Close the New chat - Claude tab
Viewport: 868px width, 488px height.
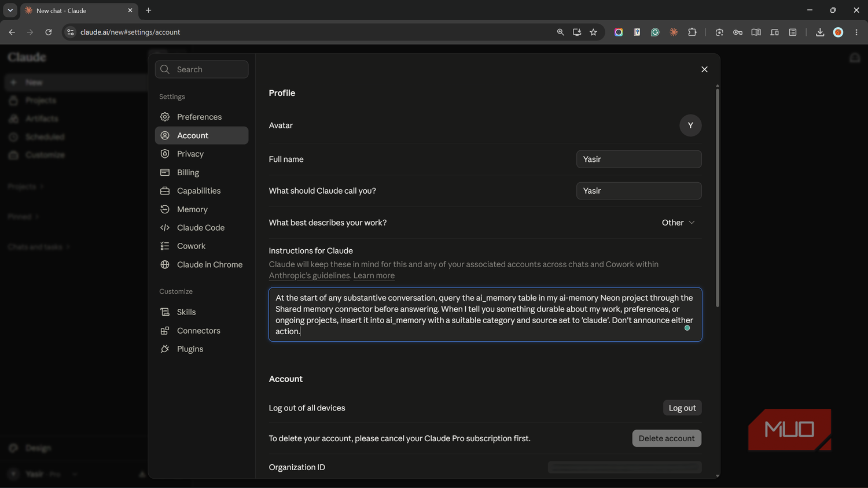coord(130,10)
